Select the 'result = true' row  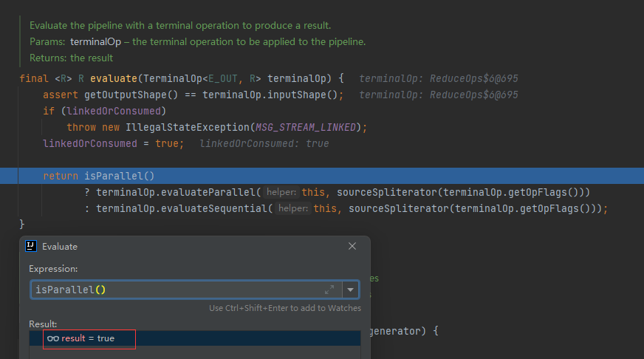click(193, 338)
